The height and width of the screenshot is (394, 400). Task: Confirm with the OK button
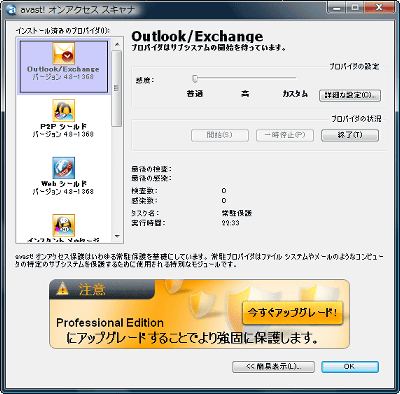click(350, 367)
